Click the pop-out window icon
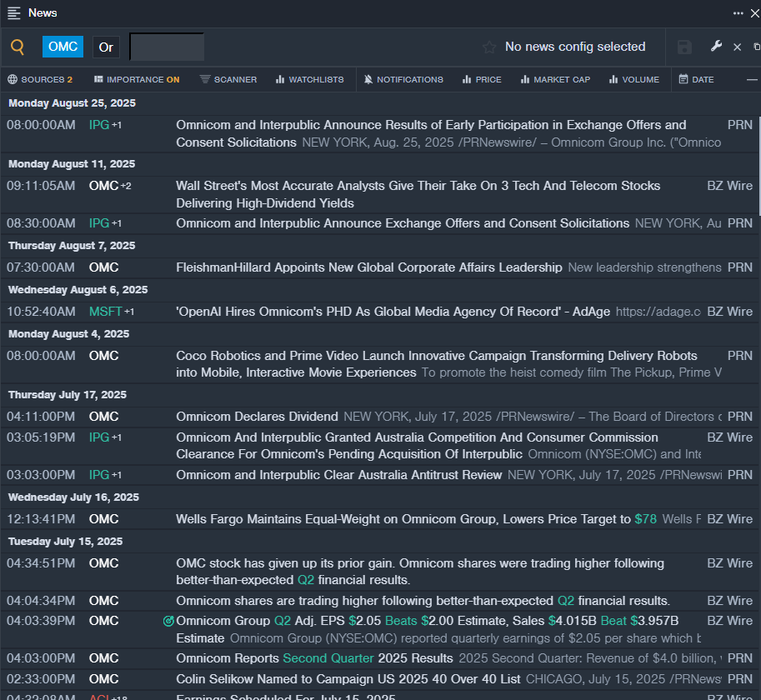Screen dimensions: 761x700 coord(757,47)
